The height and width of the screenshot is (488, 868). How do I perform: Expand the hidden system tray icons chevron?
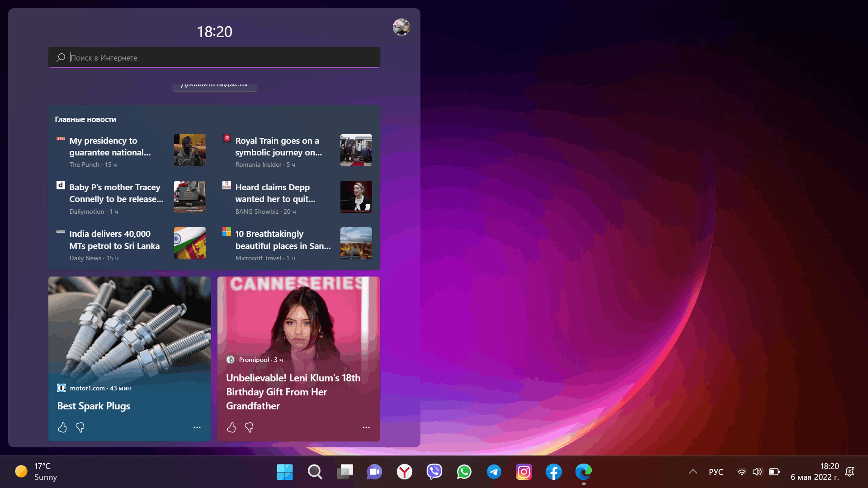click(x=693, y=472)
